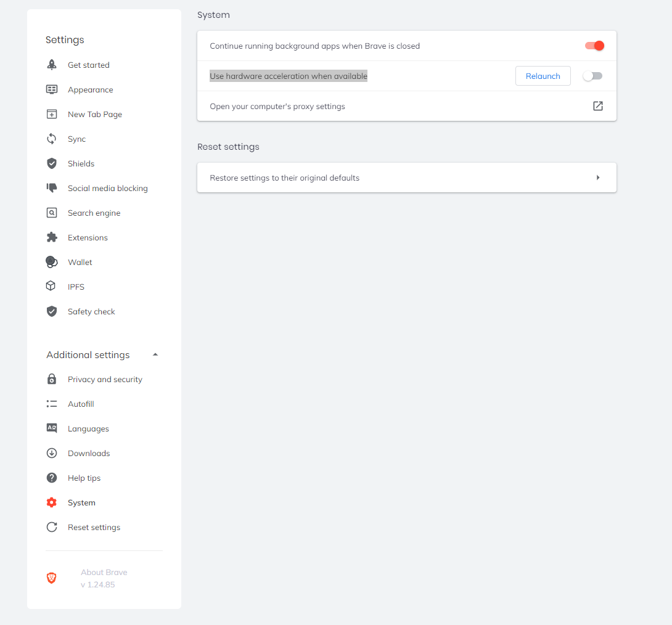Viewport: 672px width, 625px height.
Task: Click the Help tips question mark icon
Action: (51, 478)
